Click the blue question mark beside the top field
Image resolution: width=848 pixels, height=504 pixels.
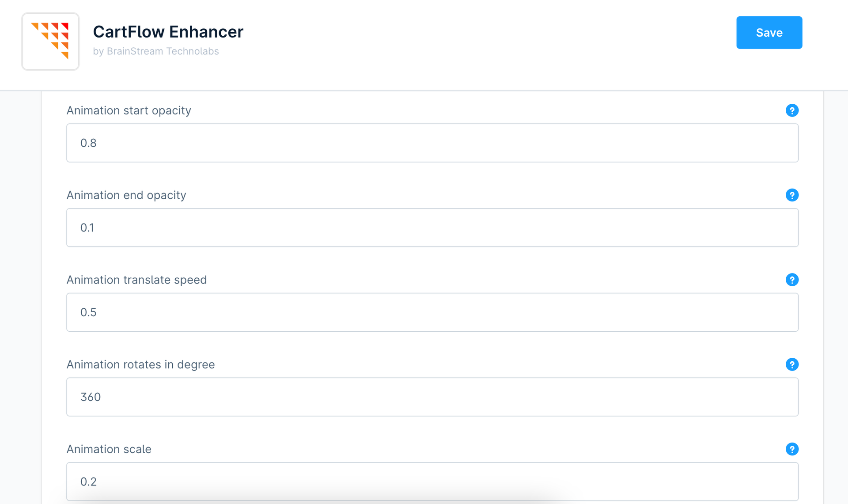(792, 110)
